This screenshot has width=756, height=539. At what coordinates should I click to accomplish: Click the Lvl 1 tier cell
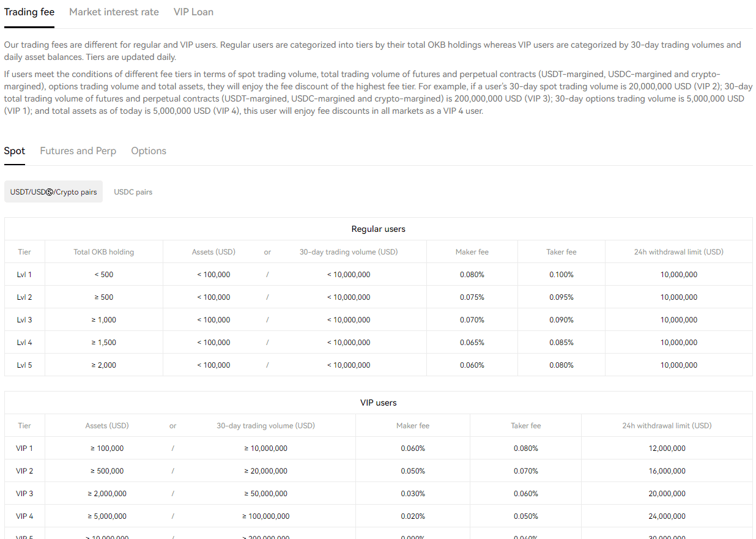24,275
